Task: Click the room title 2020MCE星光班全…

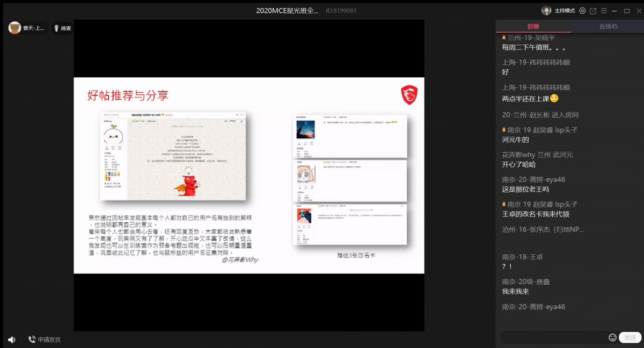Action: point(287,10)
